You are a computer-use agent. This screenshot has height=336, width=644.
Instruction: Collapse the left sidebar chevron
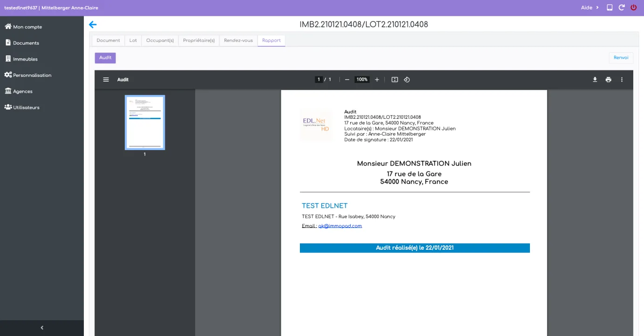[x=42, y=328]
